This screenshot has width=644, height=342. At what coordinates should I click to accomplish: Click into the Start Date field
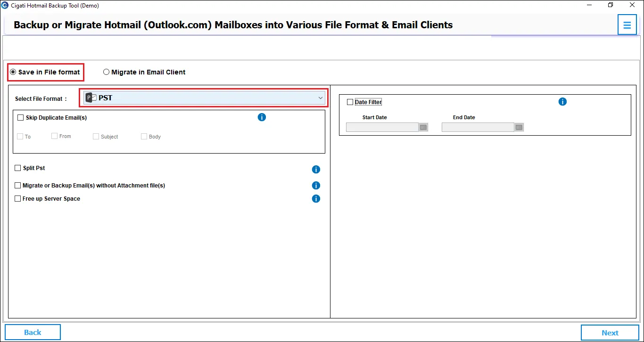pos(382,127)
